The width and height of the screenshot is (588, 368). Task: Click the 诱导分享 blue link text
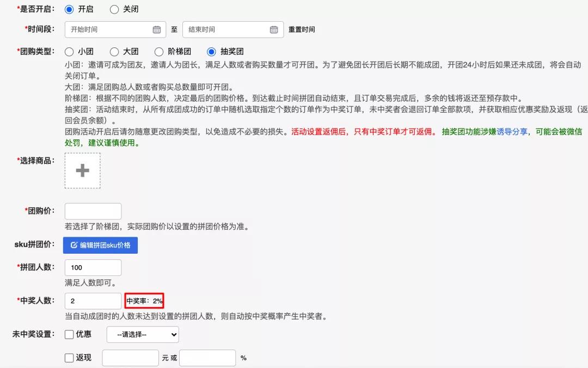(512, 132)
